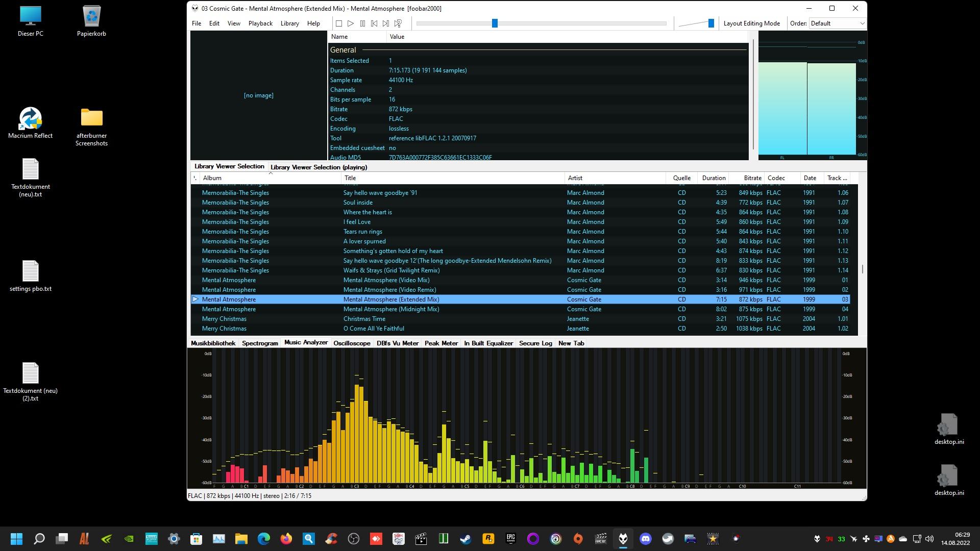Viewport: 980px width, 551px height.
Task: Open Papierkorb recycle bin icon
Action: 91,21
